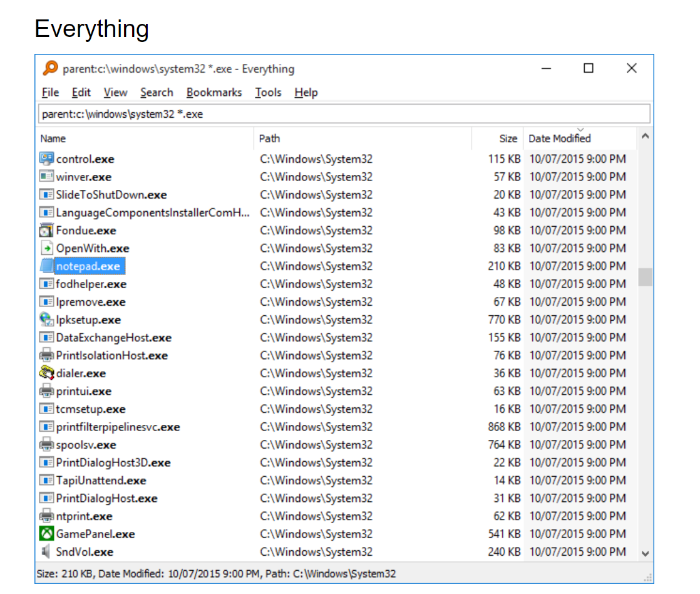This screenshot has height=594, width=700.
Task: Open the Bookmarks menu
Action: click(214, 92)
